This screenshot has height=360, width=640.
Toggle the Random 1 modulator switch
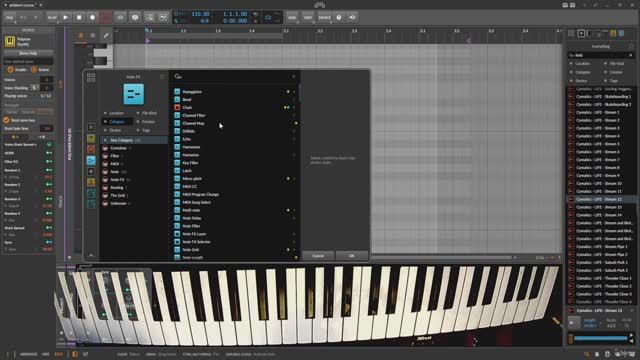49,170
